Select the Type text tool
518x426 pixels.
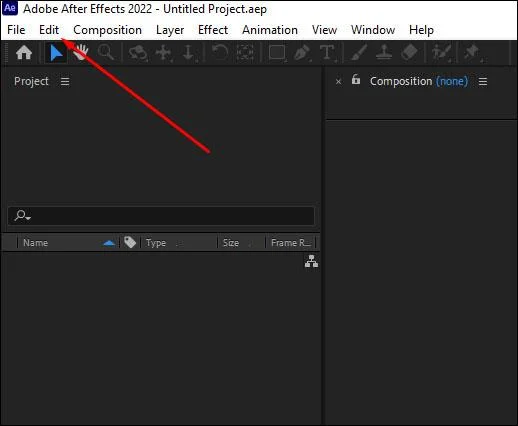(327, 53)
